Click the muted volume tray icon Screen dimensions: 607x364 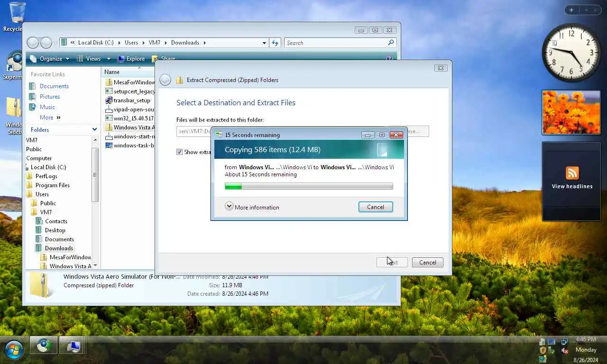tap(564, 351)
